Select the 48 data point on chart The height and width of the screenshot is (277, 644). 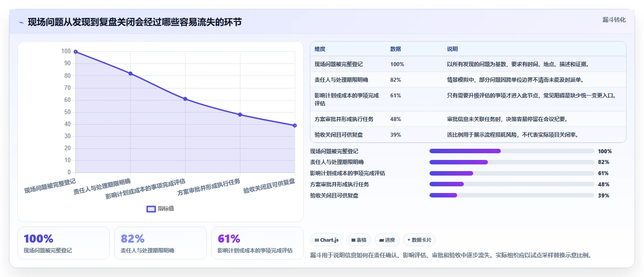pos(240,114)
